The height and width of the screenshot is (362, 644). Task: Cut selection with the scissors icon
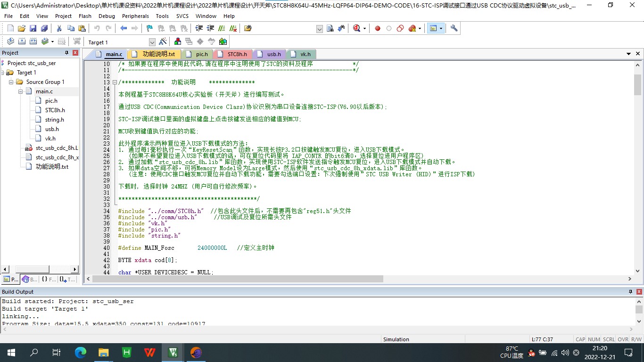point(59,28)
